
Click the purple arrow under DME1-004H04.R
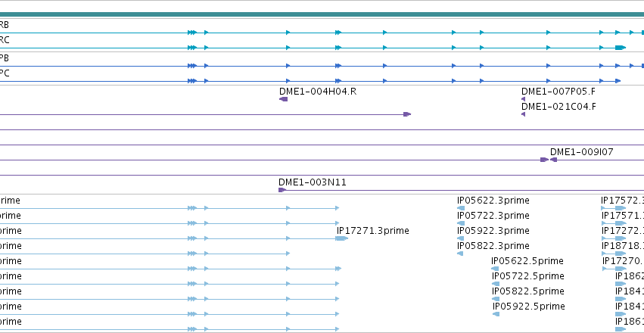[x=283, y=99]
